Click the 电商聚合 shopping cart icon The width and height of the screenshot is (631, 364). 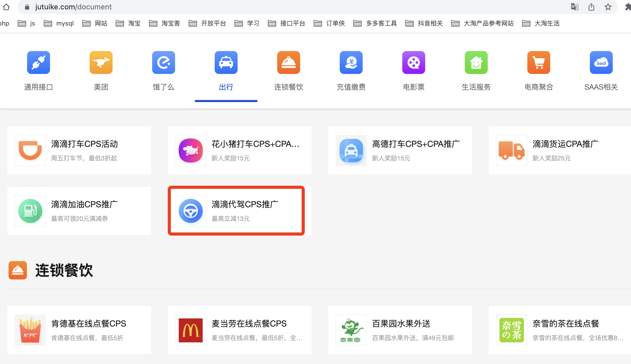[x=539, y=62]
